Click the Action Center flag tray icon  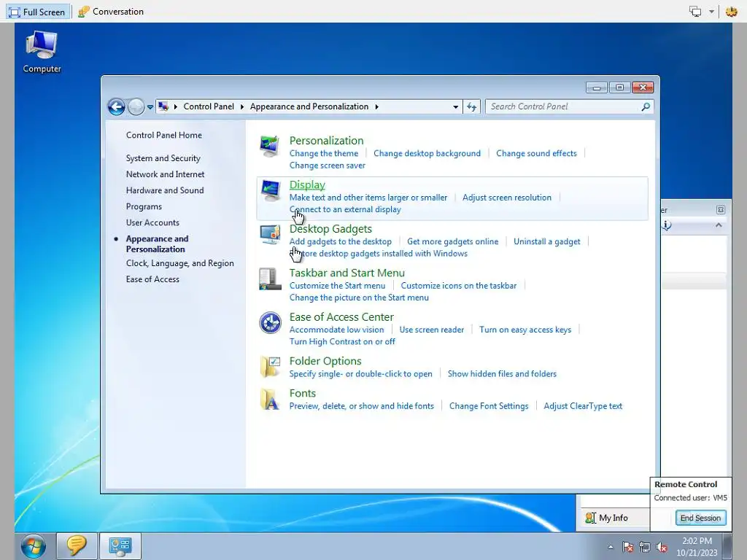pos(627,547)
